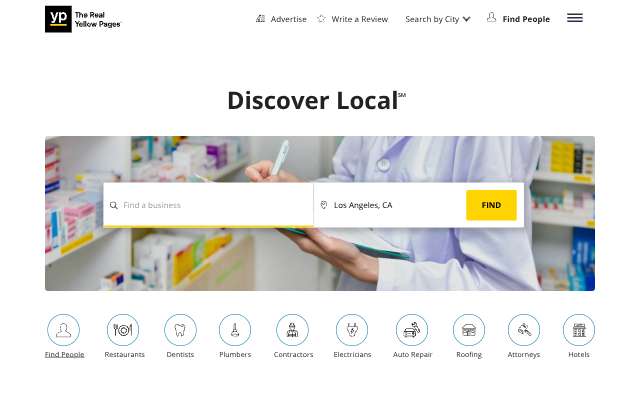The image size is (640, 400).
Task: Click the Electricians label
Action: 352,354
